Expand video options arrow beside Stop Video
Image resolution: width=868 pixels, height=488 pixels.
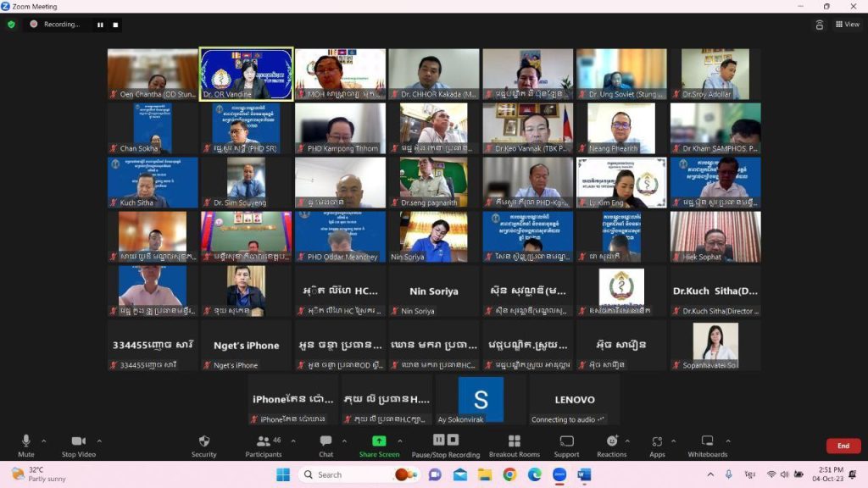click(99, 441)
